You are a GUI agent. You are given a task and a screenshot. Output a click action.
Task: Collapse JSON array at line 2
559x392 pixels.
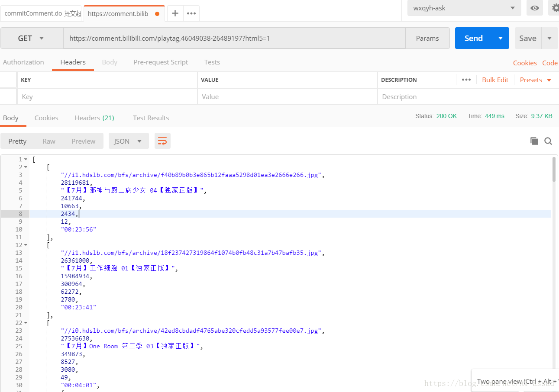click(26, 167)
